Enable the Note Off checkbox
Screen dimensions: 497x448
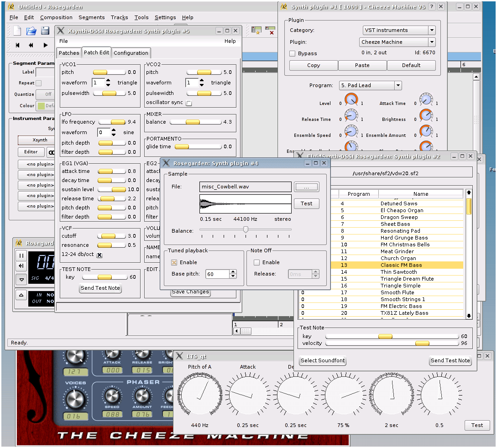(257, 263)
